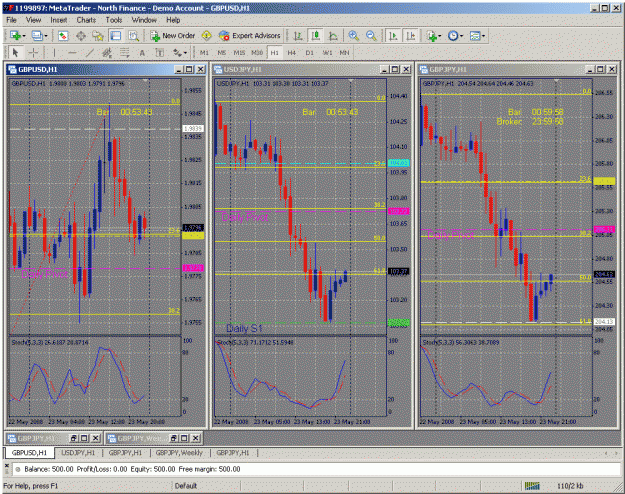Open the Tools menu
This screenshot has width=625, height=494.
[114, 20]
